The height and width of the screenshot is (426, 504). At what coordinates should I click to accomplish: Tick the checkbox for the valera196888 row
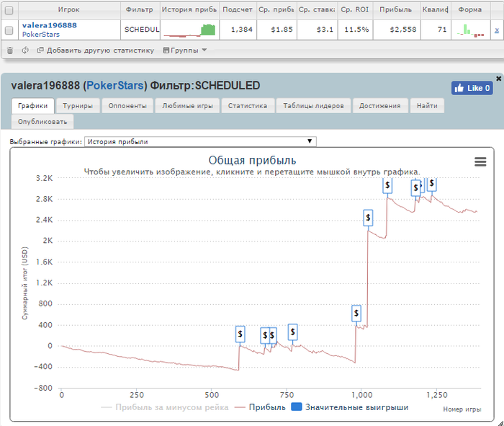[x=9, y=30]
